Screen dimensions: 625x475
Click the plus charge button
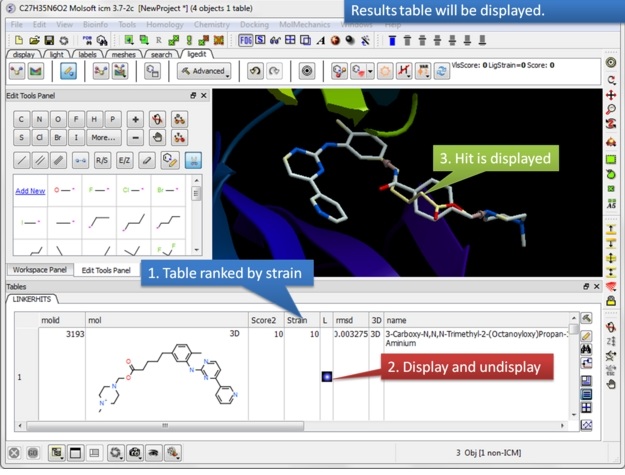pyautogui.click(x=136, y=119)
